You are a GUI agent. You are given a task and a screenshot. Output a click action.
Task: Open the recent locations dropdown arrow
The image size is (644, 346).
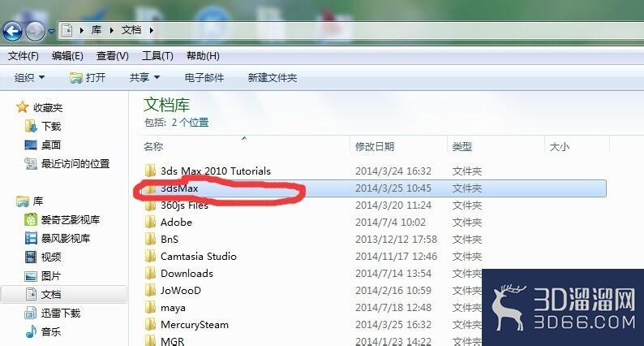[51, 31]
